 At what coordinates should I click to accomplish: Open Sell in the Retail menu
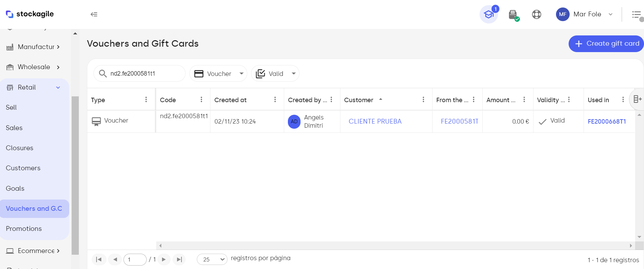tap(11, 107)
